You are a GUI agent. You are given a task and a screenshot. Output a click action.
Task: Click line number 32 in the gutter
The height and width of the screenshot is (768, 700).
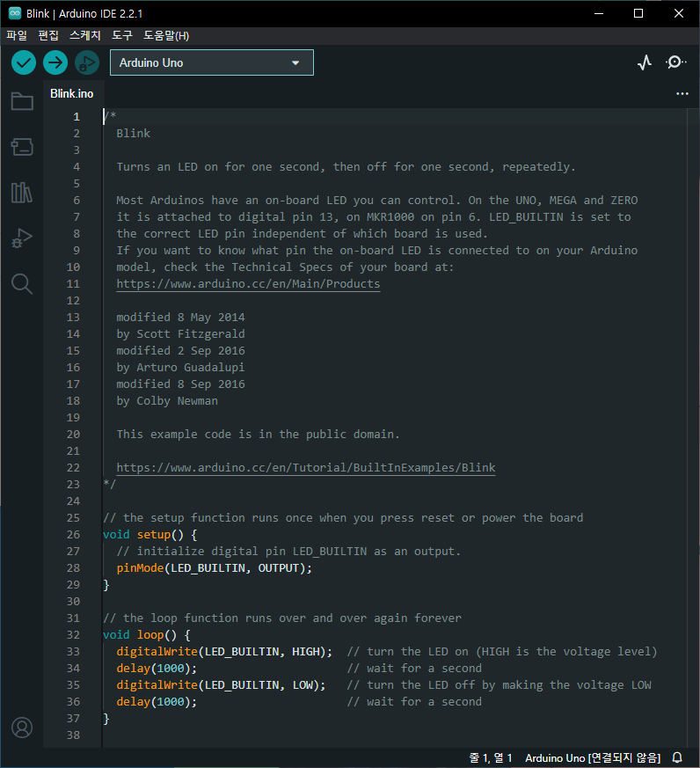73,635
